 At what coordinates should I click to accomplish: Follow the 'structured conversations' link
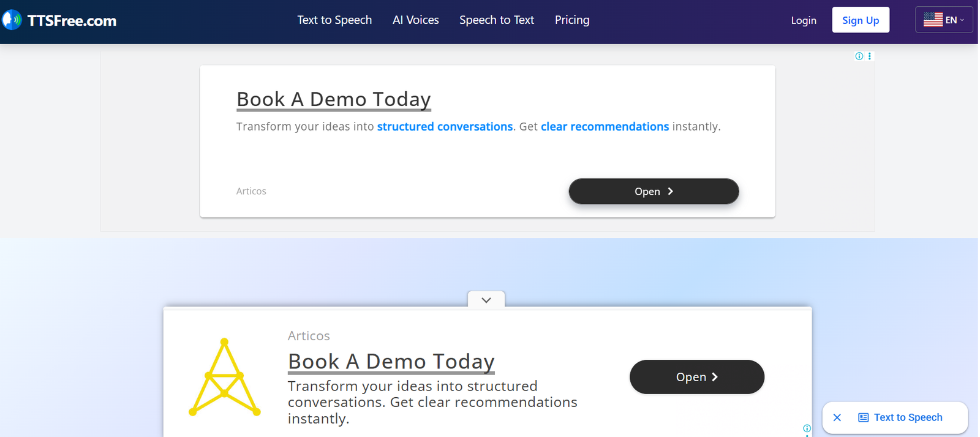445,126
